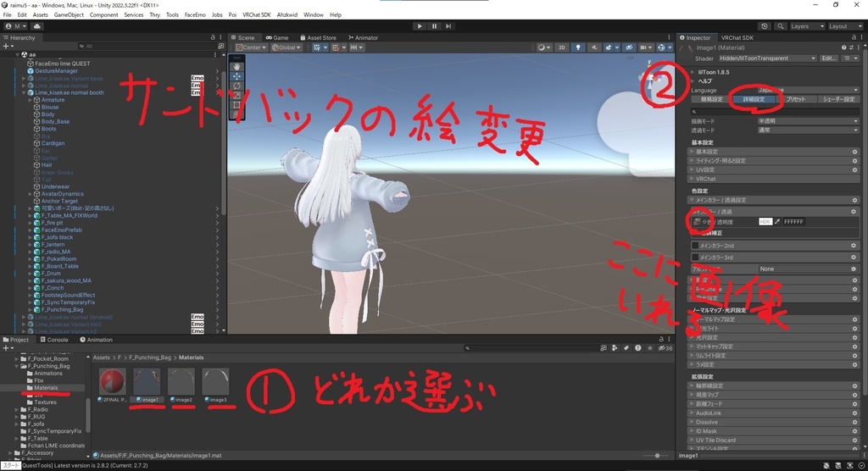Collapse the メインカラー / 透過設定 section

(775, 200)
